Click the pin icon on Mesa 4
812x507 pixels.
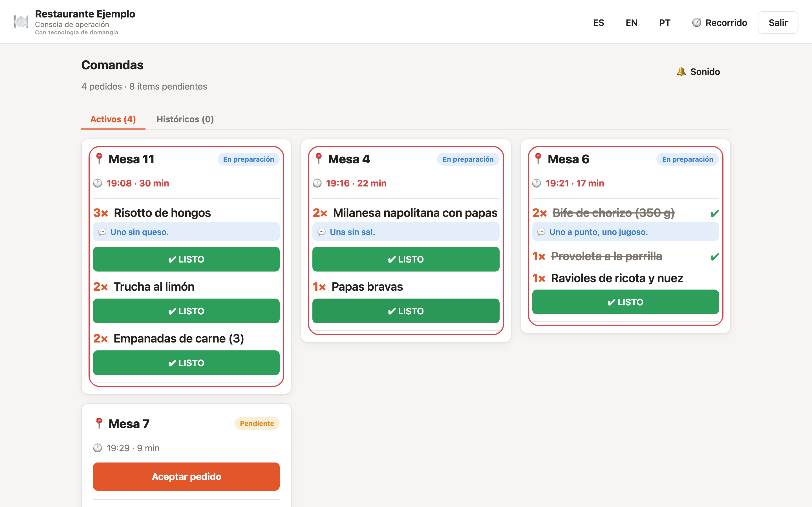click(319, 159)
